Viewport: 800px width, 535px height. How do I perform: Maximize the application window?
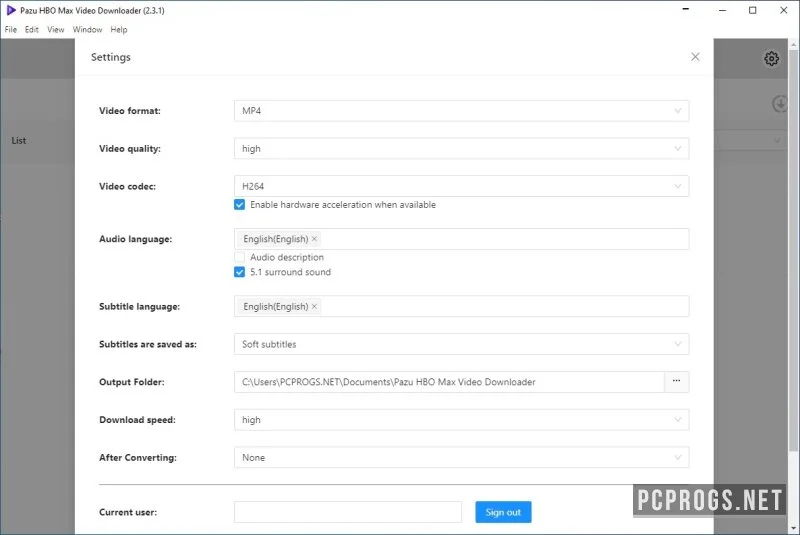click(753, 10)
